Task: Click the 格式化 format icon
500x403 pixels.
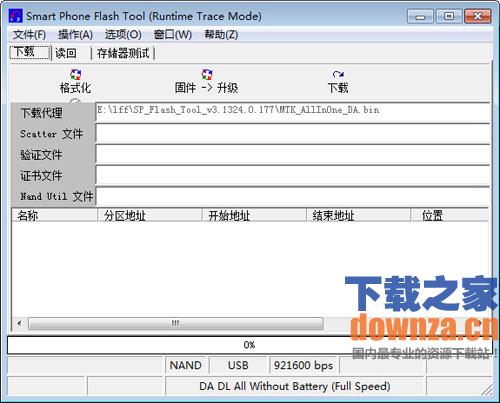Action: (75, 74)
